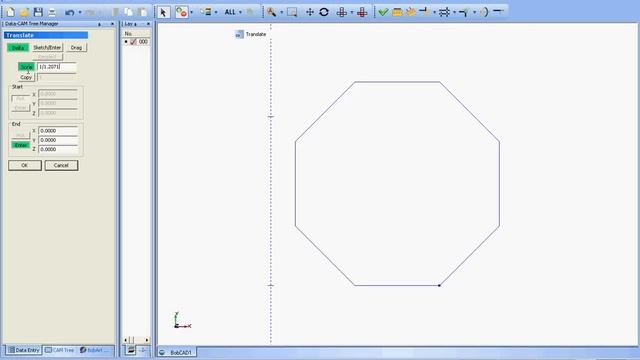Open a file with the folder icon

pos(24,12)
